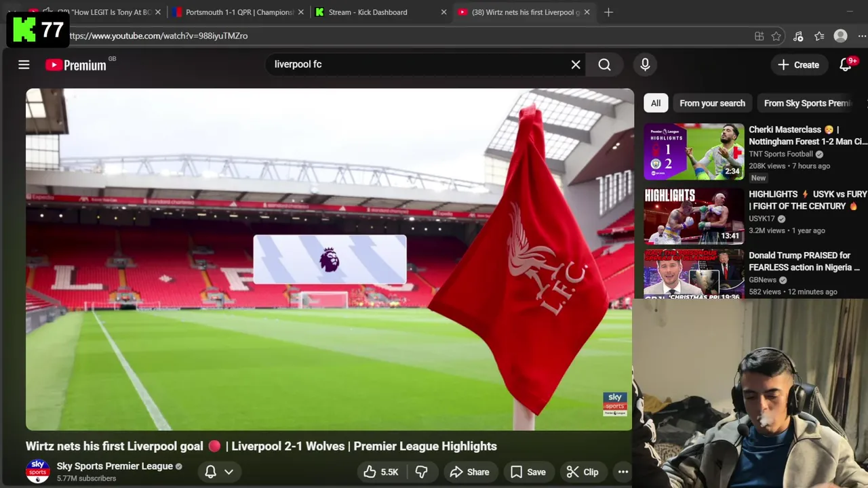Click the main video player

(330, 260)
